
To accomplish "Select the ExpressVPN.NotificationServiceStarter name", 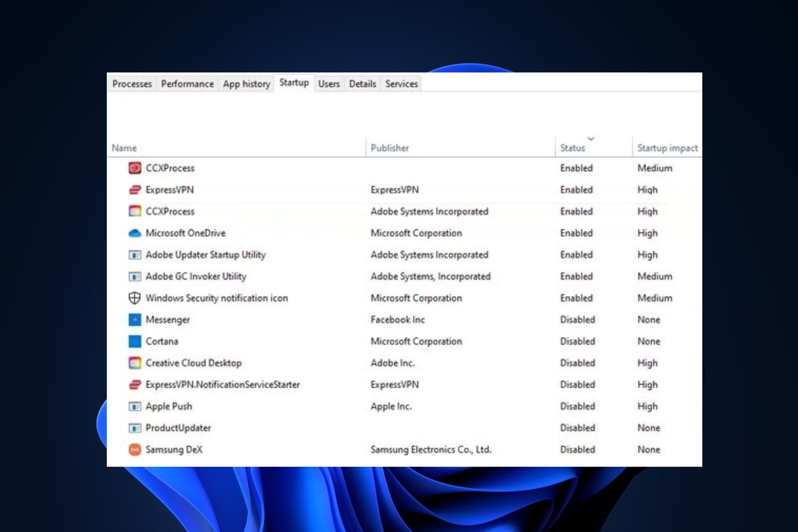I will [222, 384].
